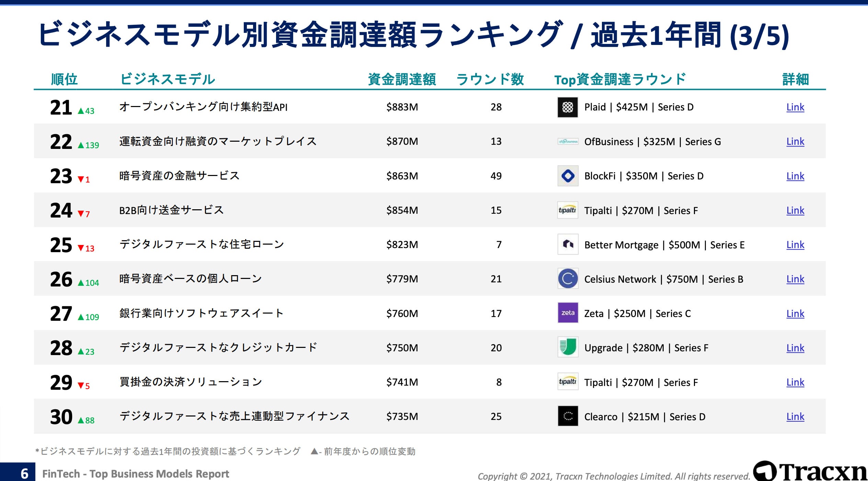Open the Link for Celsius Network row
Screen dimensions: 868x481
795,279
